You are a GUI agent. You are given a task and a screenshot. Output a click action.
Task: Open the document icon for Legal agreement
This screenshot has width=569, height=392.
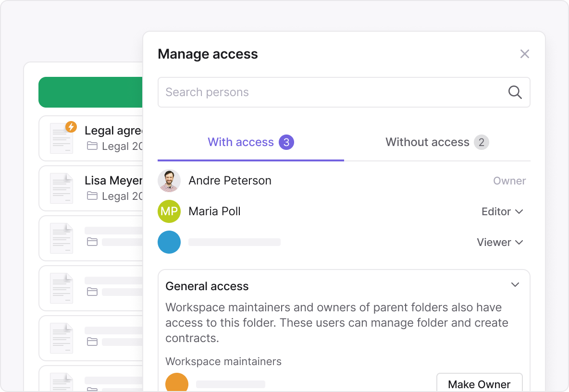pyautogui.click(x=62, y=138)
